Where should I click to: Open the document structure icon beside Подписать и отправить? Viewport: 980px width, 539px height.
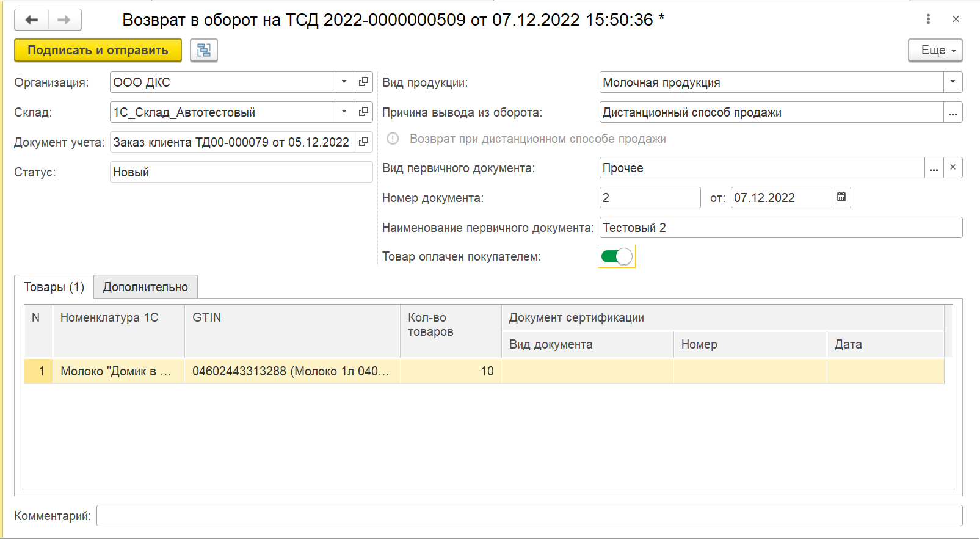click(x=204, y=50)
